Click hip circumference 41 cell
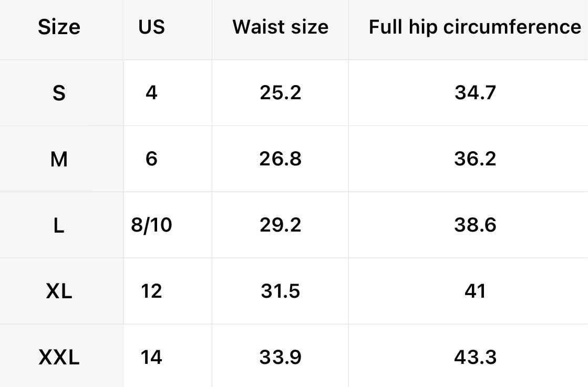The height and width of the screenshot is (387, 588). tap(474, 291)
